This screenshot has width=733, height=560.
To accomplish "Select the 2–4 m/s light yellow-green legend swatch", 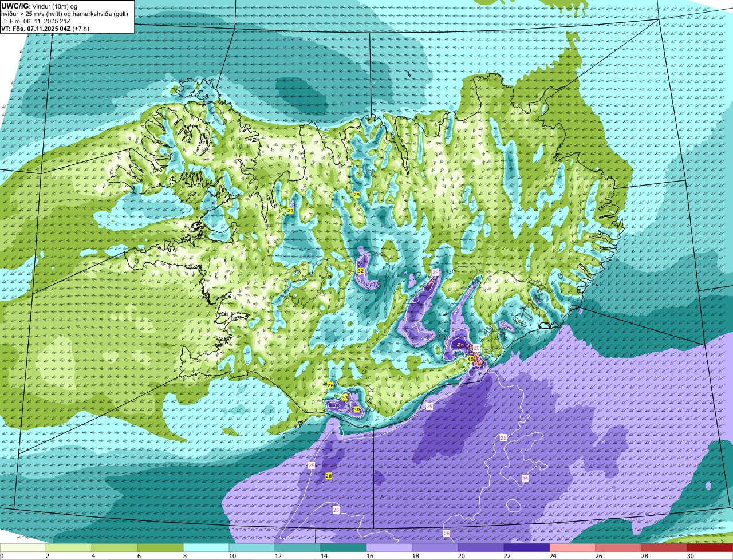I will (69, 548).
